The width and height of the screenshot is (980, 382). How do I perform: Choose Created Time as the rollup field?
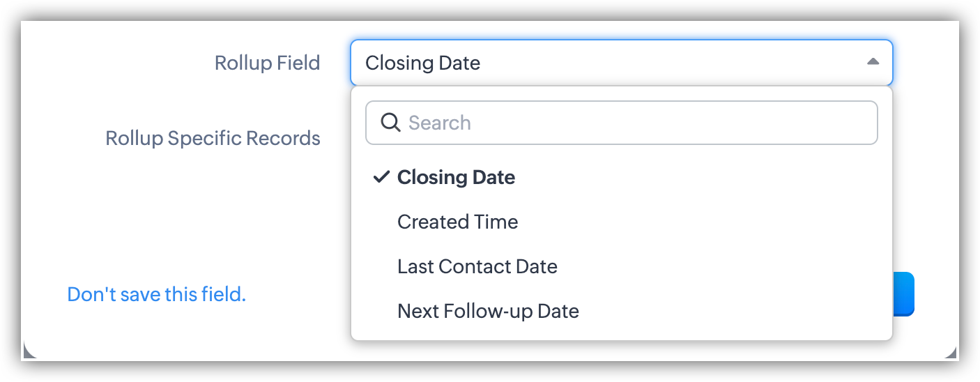457,222
